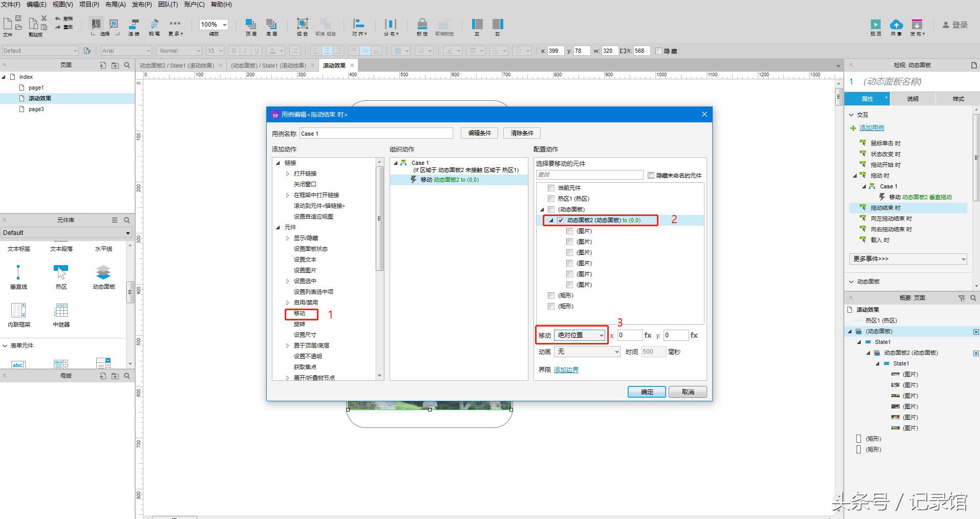The width and height of the screenshot is (980, 519).
Task: Click the 重做 redo arrow
Action: tap(58, 27)
